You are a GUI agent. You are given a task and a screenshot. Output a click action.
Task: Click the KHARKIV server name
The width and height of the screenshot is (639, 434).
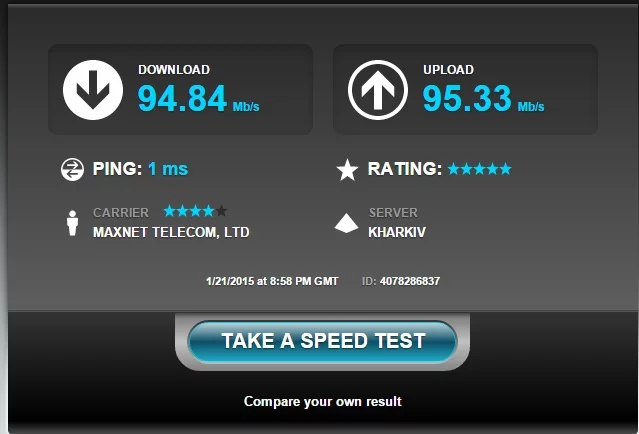397,232
